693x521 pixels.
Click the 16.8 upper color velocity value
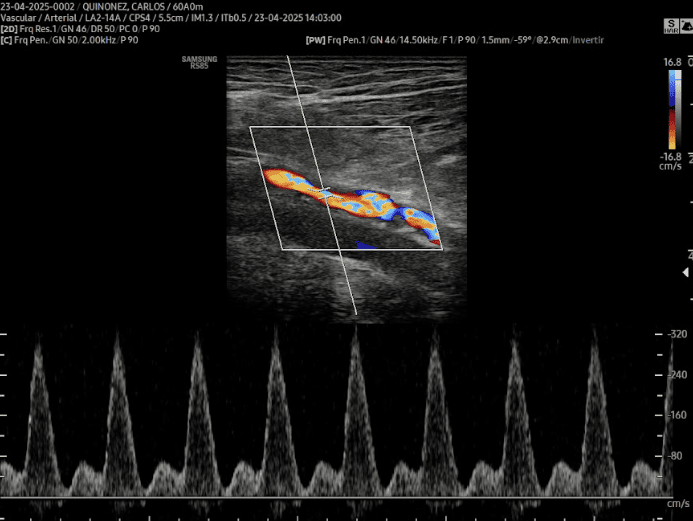pyautogui.click(x=671, y=62)
